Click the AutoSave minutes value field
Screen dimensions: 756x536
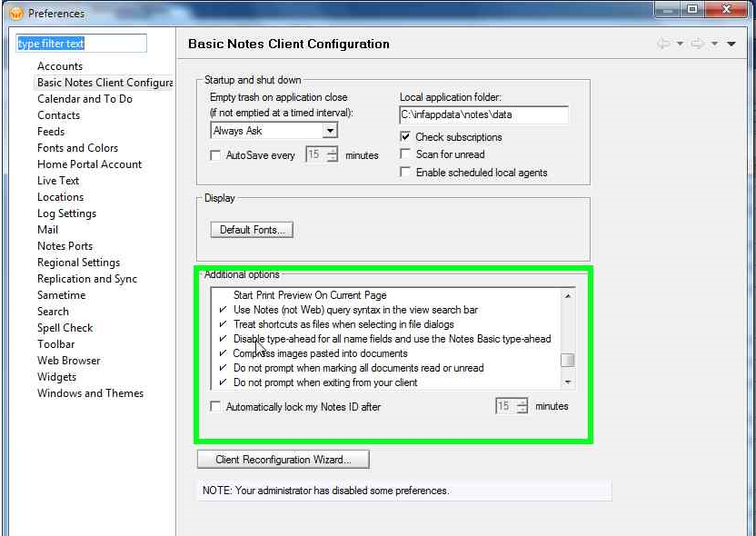click(x=316, y=154)
